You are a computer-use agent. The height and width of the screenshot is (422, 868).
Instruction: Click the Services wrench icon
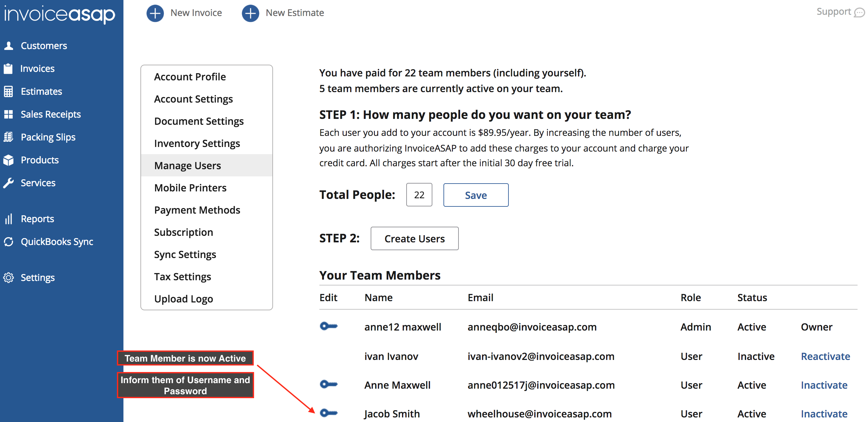pos(8,183)
